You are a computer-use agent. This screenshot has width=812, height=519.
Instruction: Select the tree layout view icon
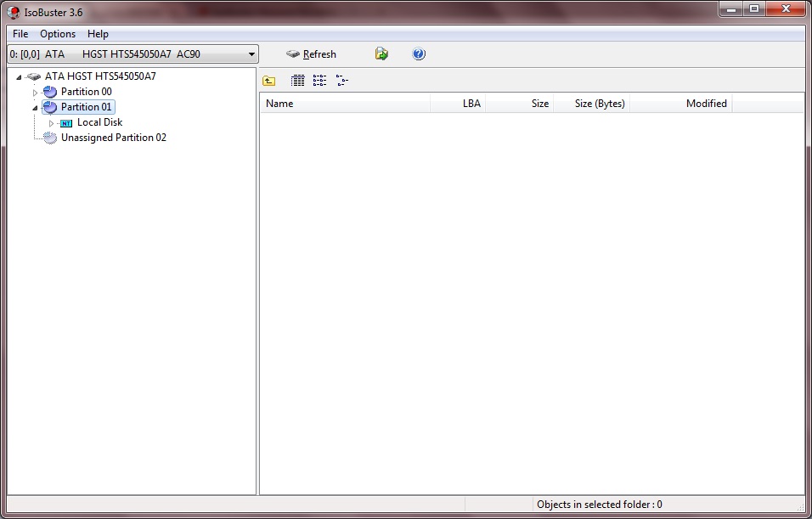click(x=342, y=80)
